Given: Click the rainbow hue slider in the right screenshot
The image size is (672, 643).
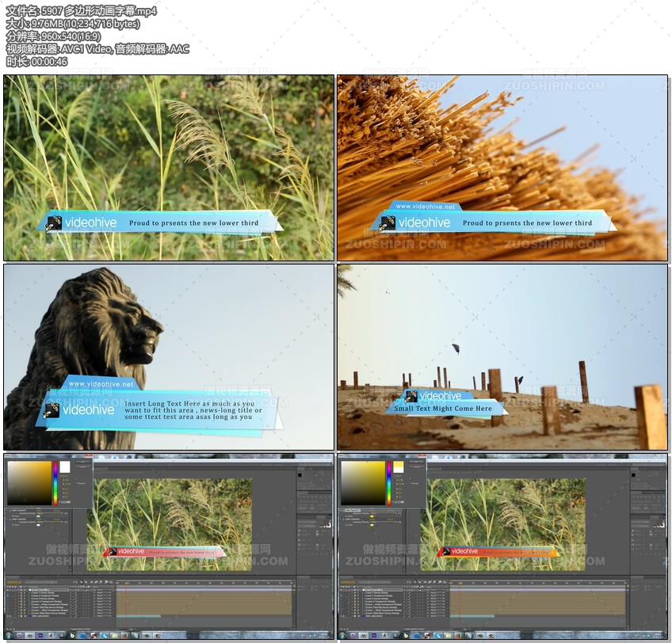Looking at the screenshot, I should (x=389, y=482).
